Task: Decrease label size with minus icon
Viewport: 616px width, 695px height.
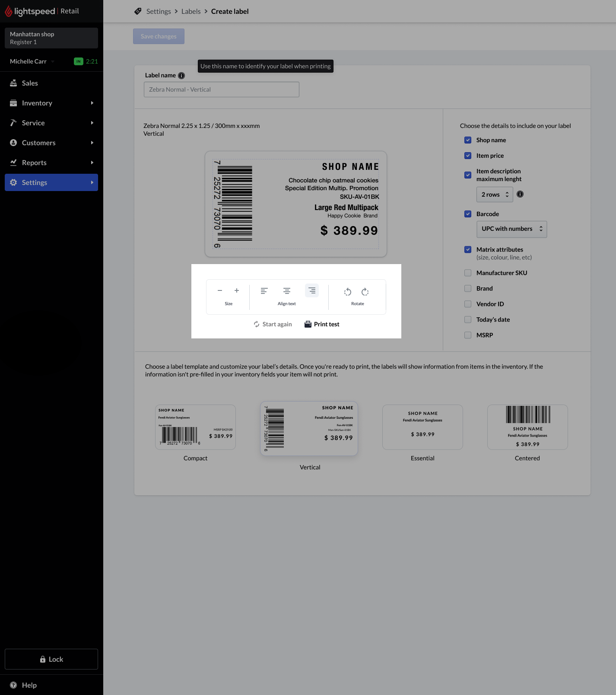Action: click(x=220, y=290)
